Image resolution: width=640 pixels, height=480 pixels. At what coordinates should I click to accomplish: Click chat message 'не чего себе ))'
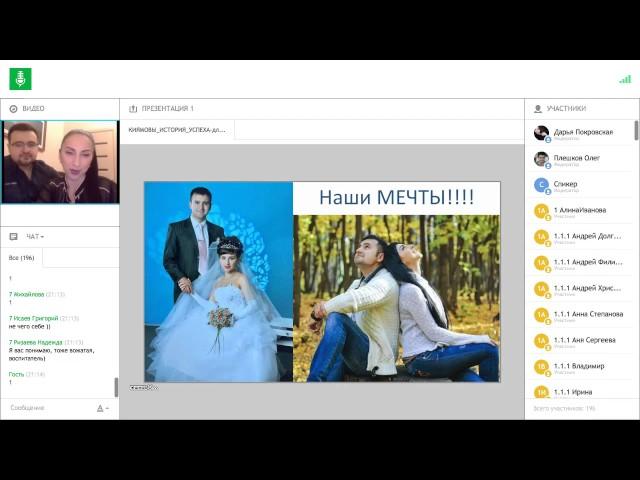pos(29,327)
